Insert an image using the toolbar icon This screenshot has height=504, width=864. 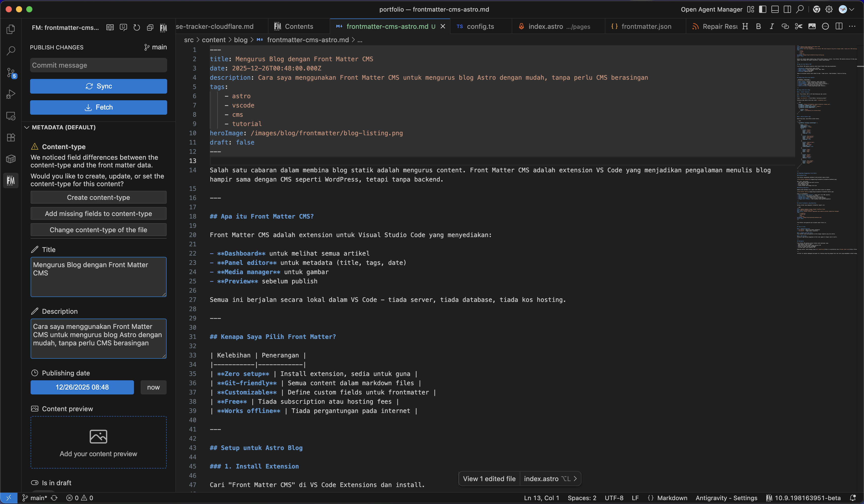click(812, 26)
